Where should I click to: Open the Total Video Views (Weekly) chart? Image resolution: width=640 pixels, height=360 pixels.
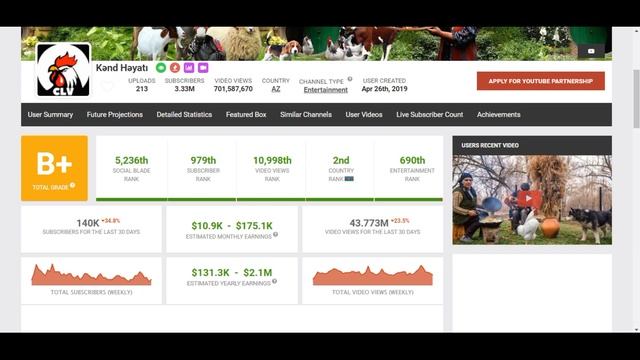pos(373,275)
